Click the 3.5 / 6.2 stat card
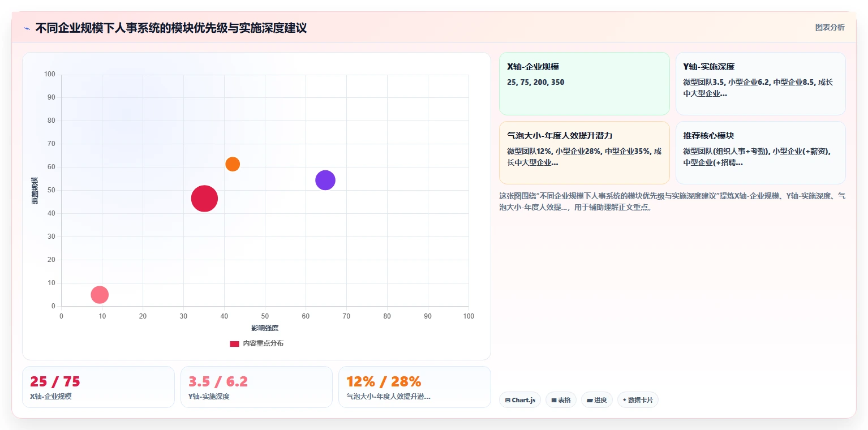The width and height of the screenshot is (868, 430). [x=256, y=387]
